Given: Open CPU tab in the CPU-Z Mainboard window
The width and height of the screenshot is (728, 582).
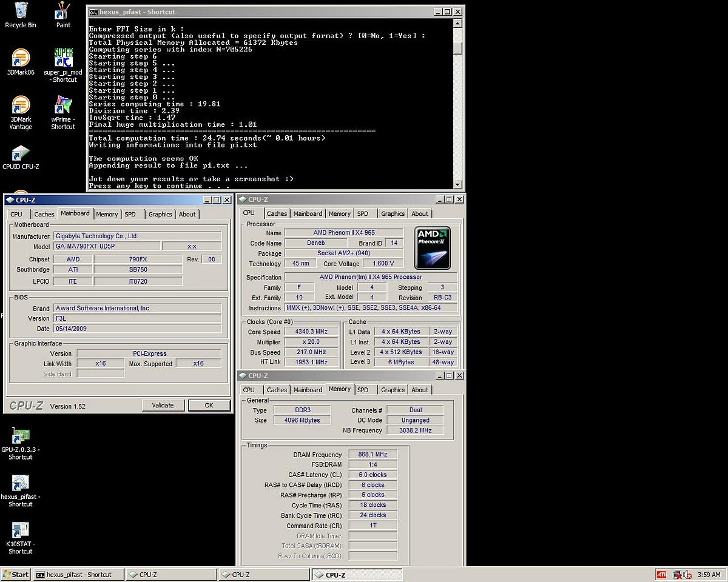Looking at the screenshot, I should pyautogui.click(x=16, y=214).
